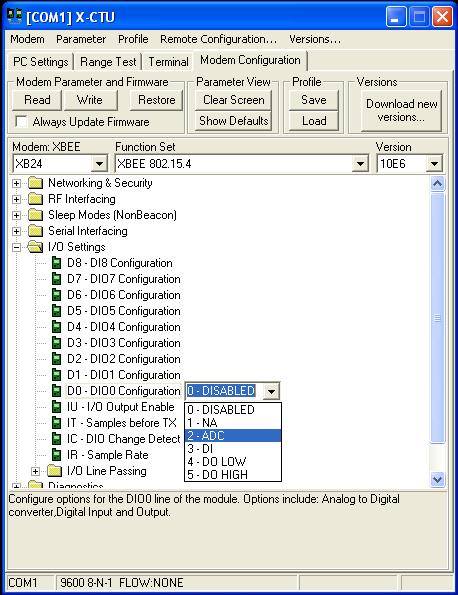Viewport: 458px width, 595px height.
Task: Select the Modem Configuration tab
Action: [250, 60]
